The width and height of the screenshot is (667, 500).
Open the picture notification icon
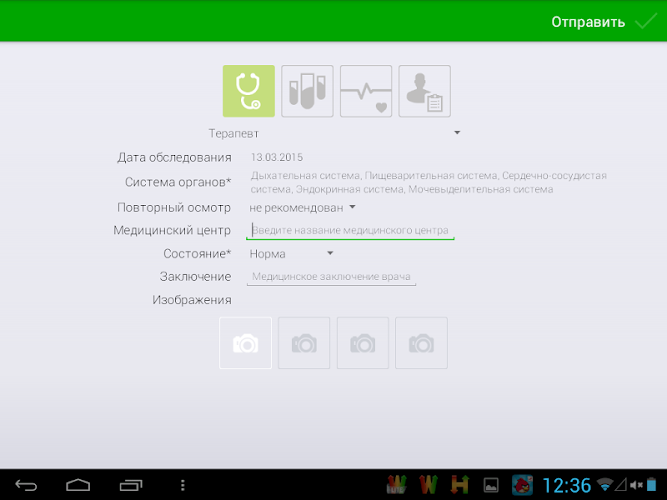coord(491,485)
